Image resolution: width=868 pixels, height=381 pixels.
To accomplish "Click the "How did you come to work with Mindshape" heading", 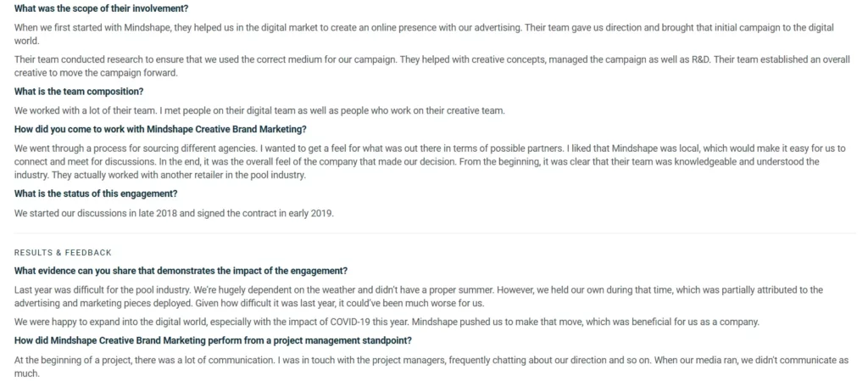I will pyautogui.click(x=160, y=129).
